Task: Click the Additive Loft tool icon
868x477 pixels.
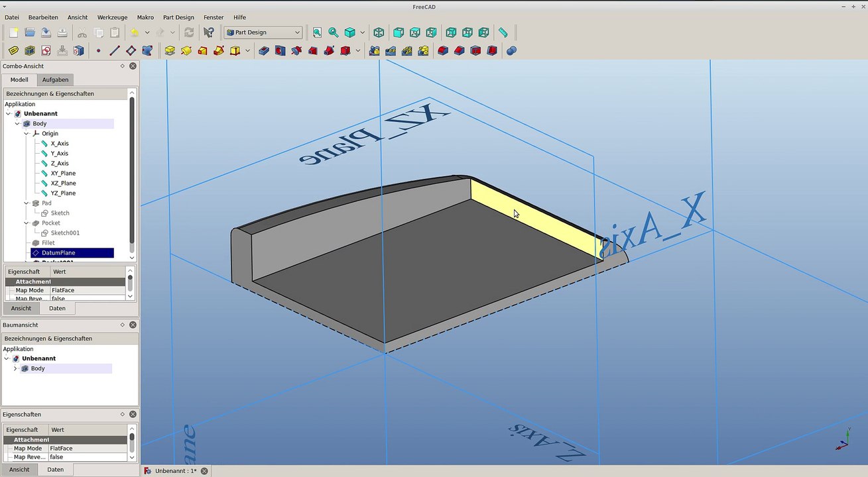Action: point(202,50)
